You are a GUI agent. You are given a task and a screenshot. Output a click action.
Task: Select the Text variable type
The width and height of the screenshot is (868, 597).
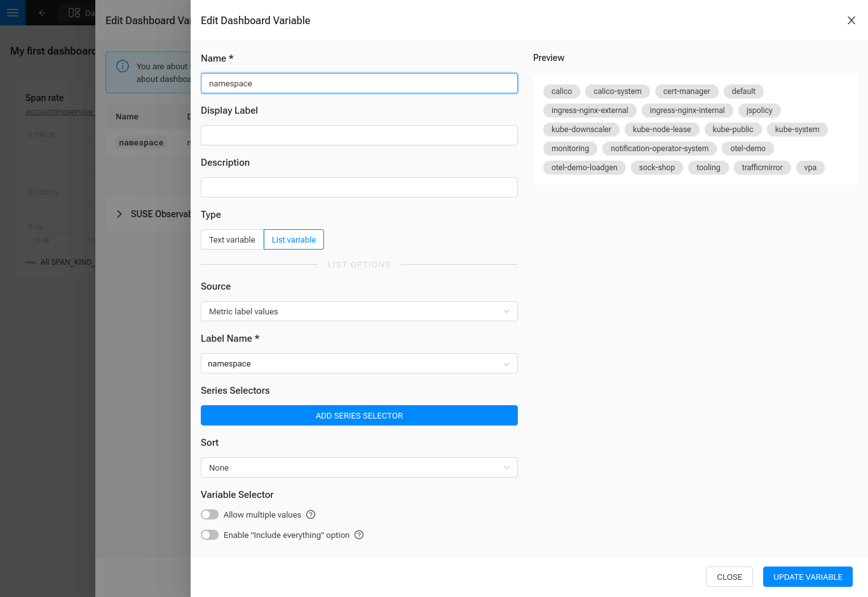point(232,239)
